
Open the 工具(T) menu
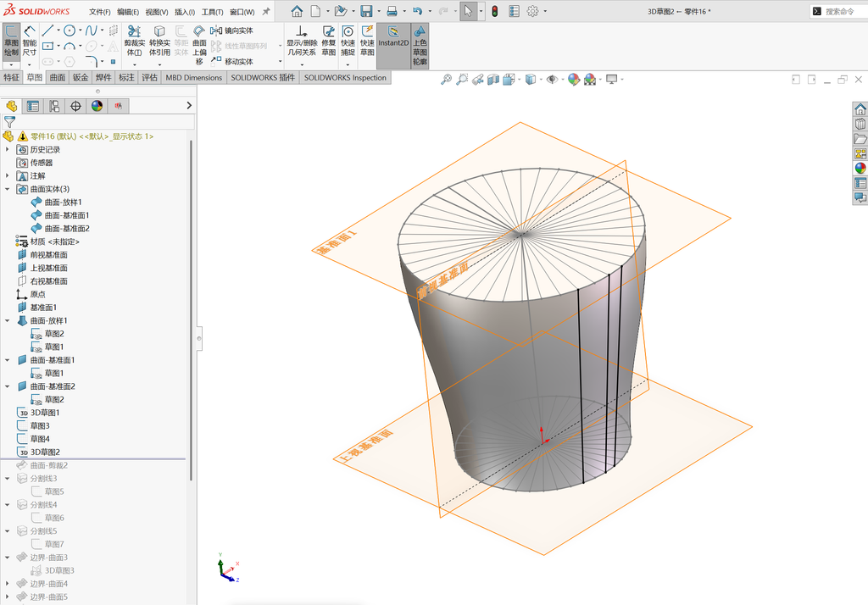[x=212, y=12]
